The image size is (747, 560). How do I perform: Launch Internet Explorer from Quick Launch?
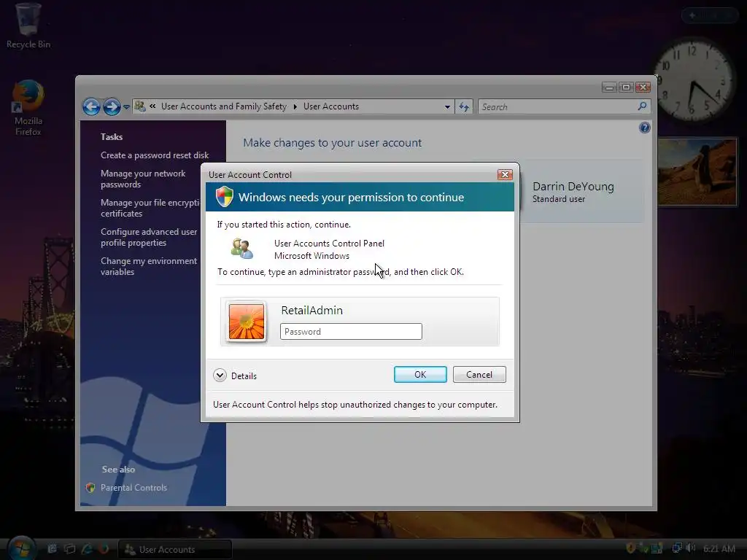tap(87, 549)
